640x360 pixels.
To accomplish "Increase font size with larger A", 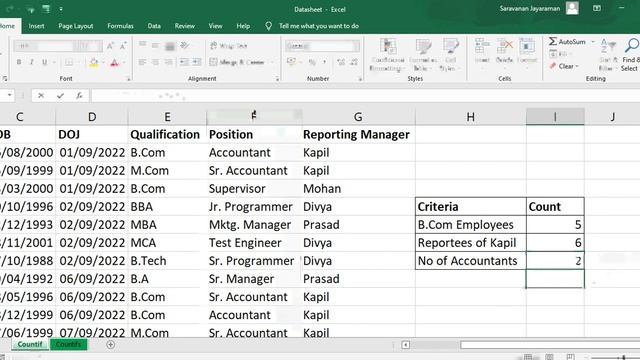I will click(110, 46).
